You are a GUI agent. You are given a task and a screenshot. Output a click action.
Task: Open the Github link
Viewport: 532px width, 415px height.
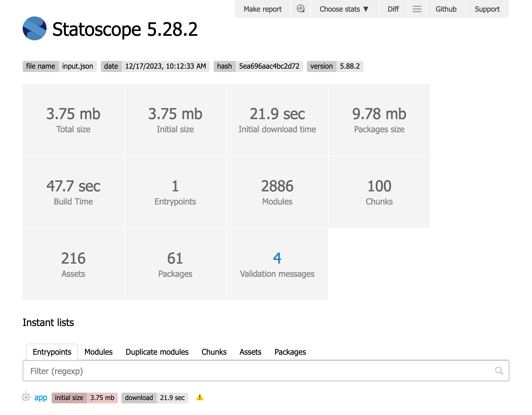point(446,9)
